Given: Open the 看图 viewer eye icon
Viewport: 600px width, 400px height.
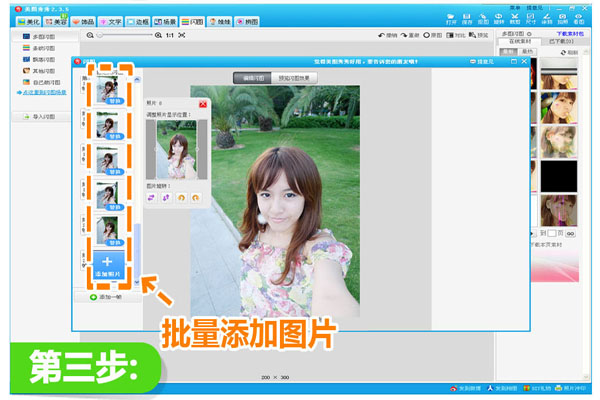Looking at the screenshot, I should 579,19.
